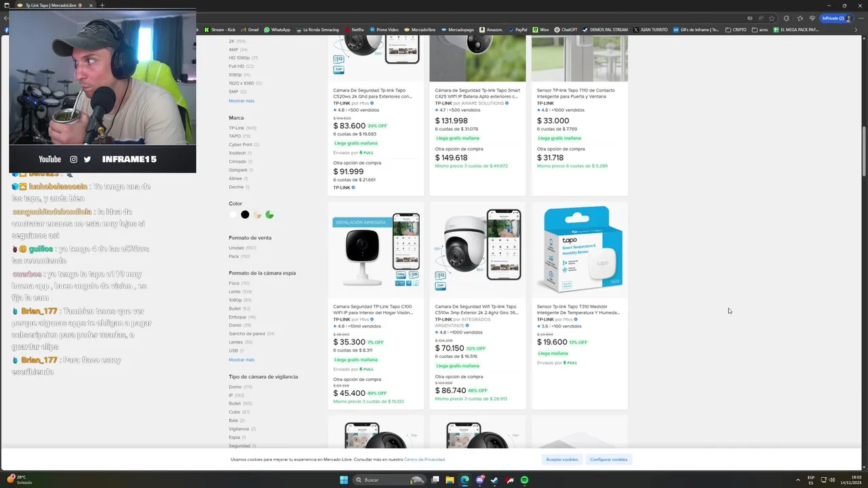Open the JUAN TURRITO bookmark
This screenshot has width=868, height=488.
(x=650, y=30)
